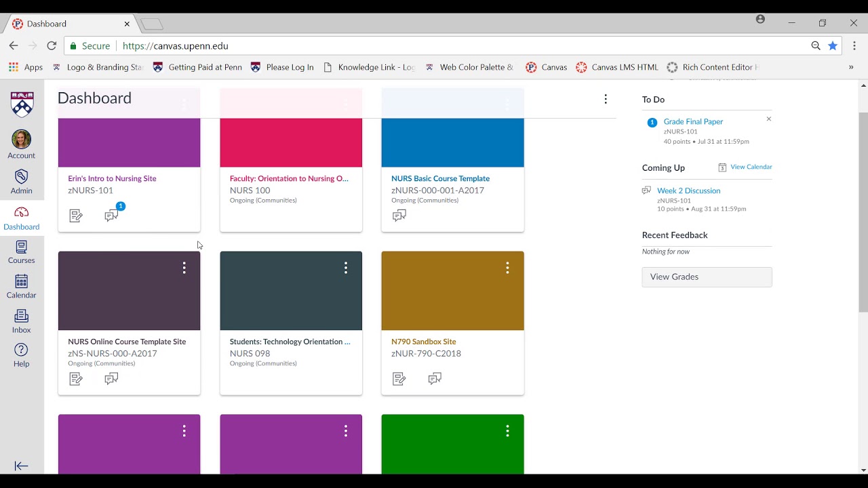Click the page's vertical scrollbar
The width and height of the screenshot is (868, 488).
coord(863,211)
